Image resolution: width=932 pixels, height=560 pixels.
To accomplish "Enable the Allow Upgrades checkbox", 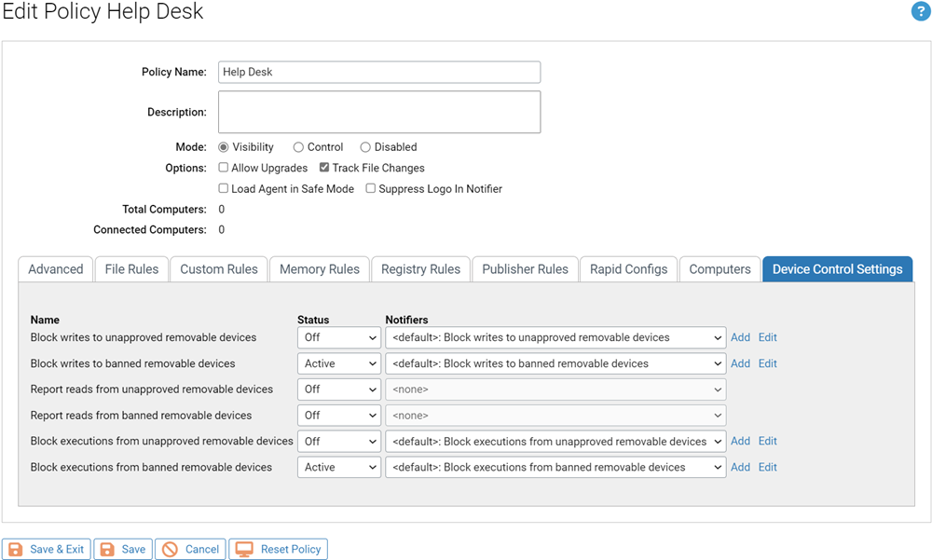I will (222, 168).
